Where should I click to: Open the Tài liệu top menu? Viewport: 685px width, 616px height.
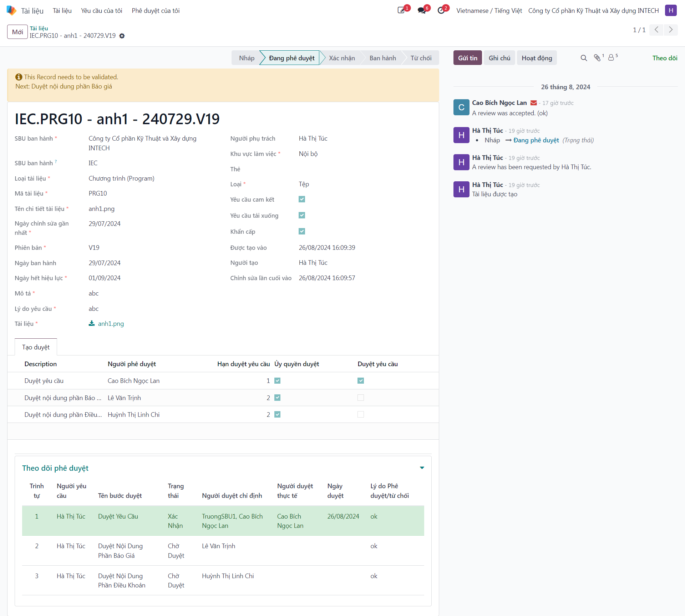(x=62, y=11)
